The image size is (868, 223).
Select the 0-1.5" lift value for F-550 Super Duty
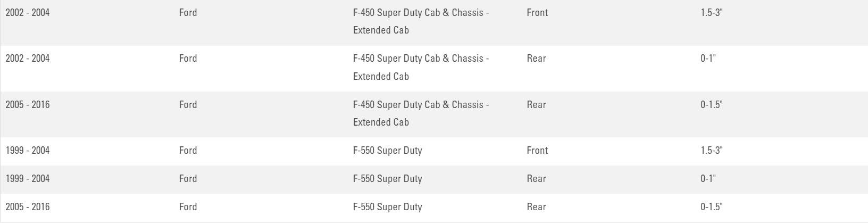[711, 207]
